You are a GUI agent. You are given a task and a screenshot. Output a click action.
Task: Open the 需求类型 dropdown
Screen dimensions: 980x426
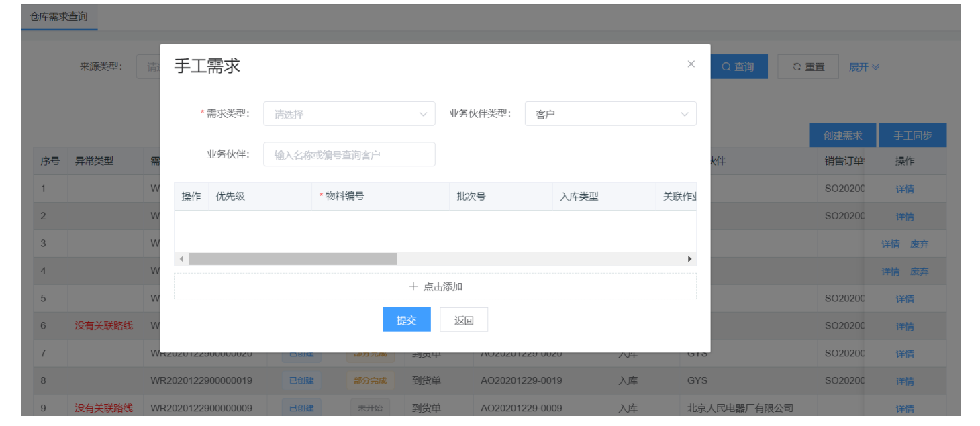tap(349, 114)
